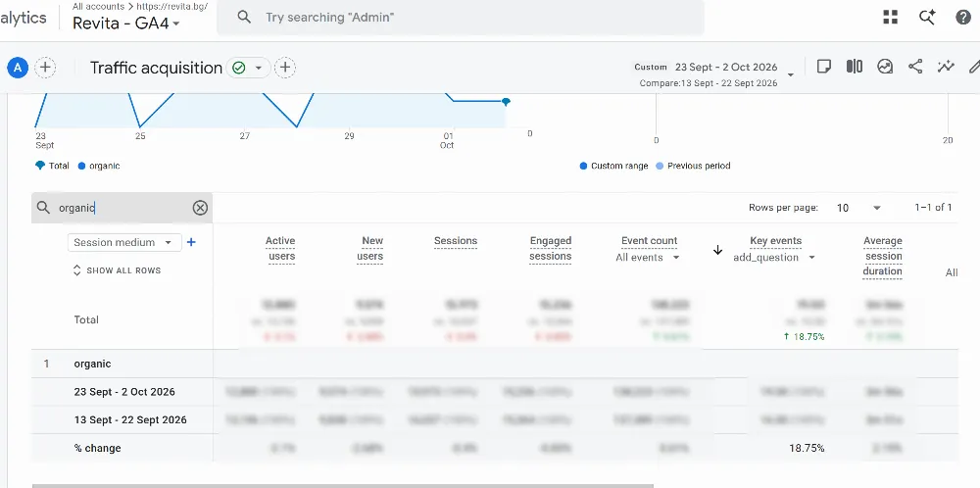This screenshot has width=980, height=488.
Task: Click the Event count column header
Action: (650, 241)
